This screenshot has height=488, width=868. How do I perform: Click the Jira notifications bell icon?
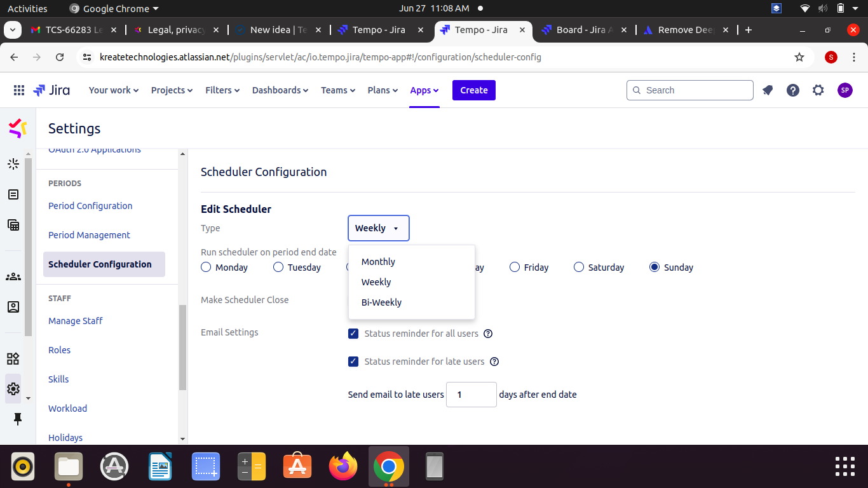click(x=768, y=90)
